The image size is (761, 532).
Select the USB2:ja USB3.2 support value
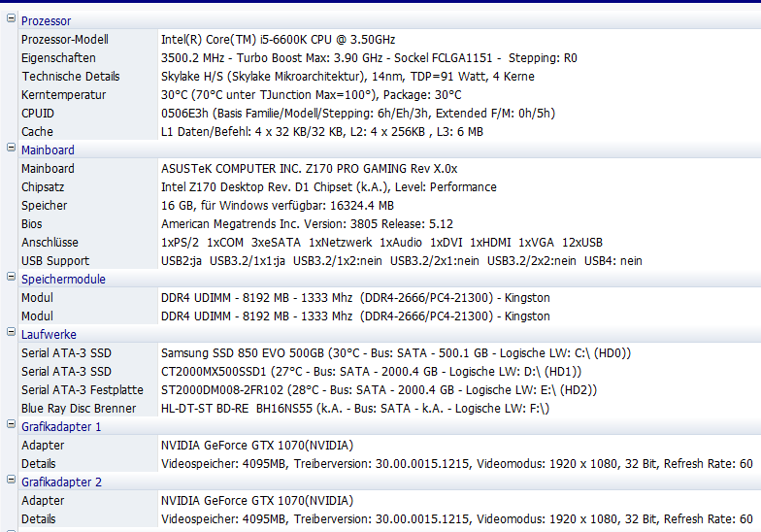click(x=402, y=260)
